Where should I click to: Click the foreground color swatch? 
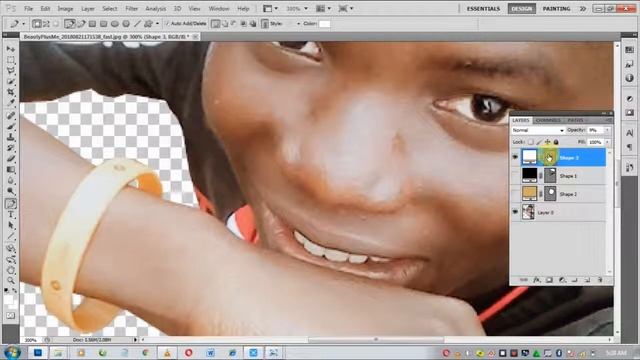(x=9, y=300)
